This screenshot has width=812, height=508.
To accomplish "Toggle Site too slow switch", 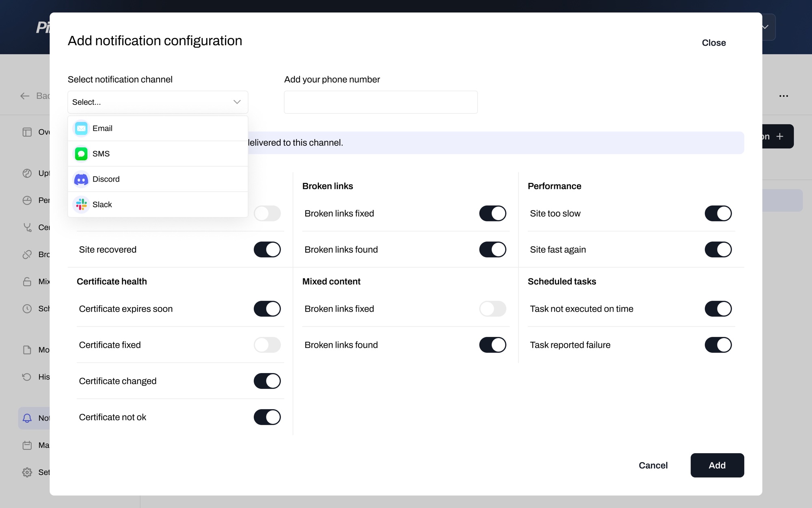I will point(718,213).
